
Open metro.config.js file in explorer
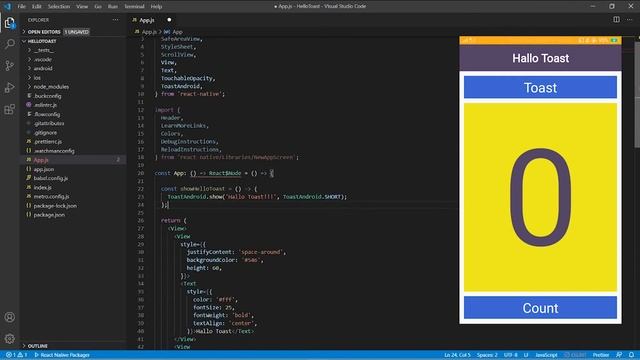[51, 196]
